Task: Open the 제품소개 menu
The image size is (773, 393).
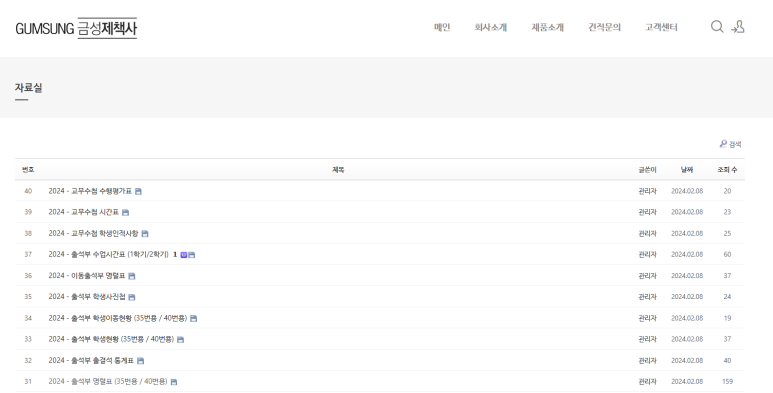Action: 547,27
